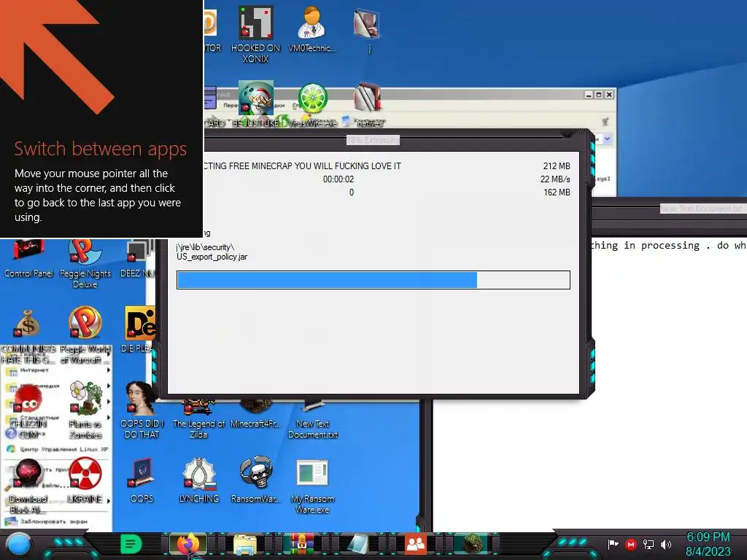This screenshot has width=747, height=560.
Task: Click the 212 MB total size value
Action: [x=557, y=166]
